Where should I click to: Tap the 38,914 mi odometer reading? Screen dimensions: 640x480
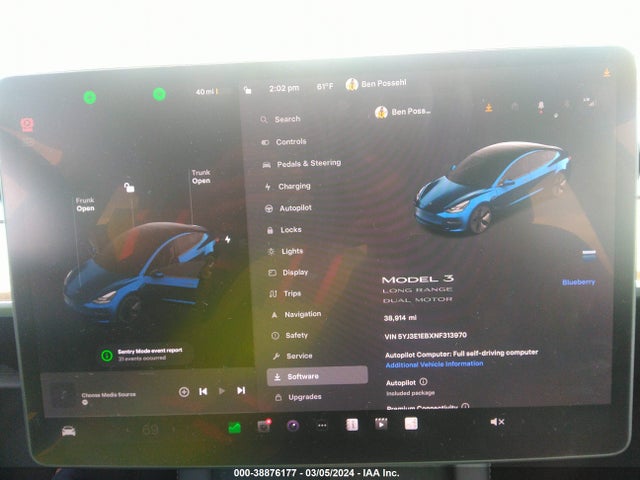pos(400,318)
